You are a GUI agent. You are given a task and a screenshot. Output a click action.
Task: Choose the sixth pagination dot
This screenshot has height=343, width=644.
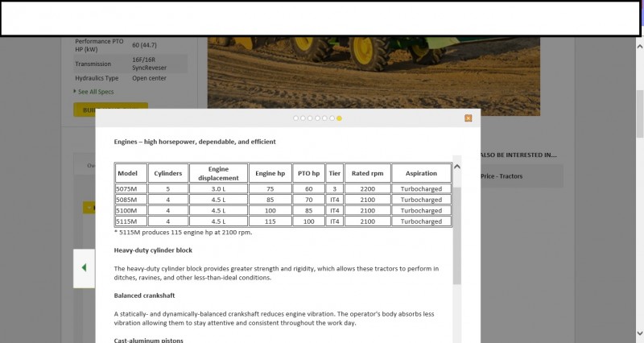(x=332, y=118)
